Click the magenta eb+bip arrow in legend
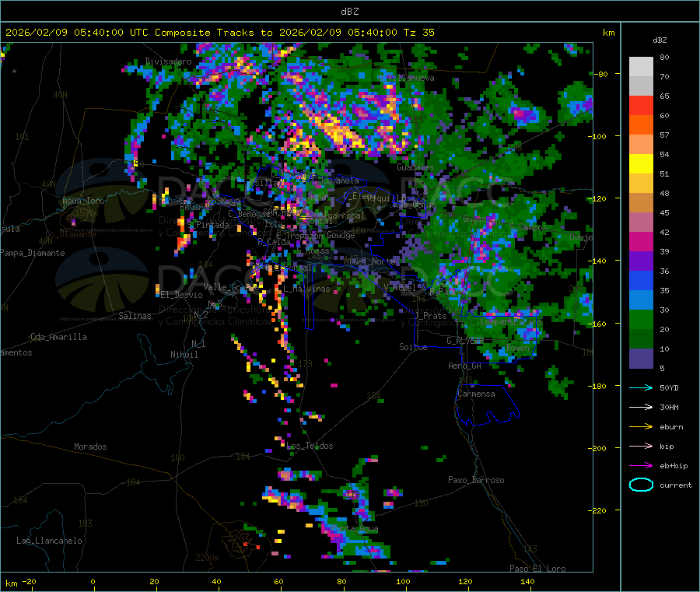Viewport: 700px width, 592px height. [641, 465]
